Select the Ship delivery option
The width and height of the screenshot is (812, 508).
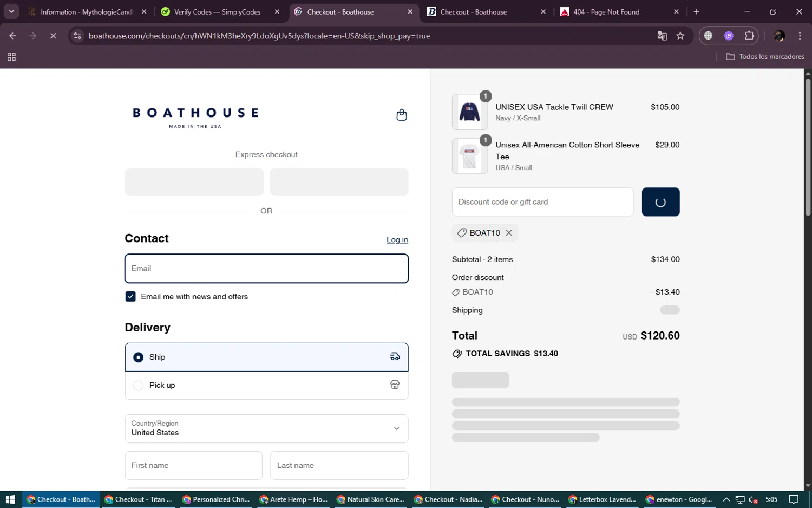click(x=266, y=357)
